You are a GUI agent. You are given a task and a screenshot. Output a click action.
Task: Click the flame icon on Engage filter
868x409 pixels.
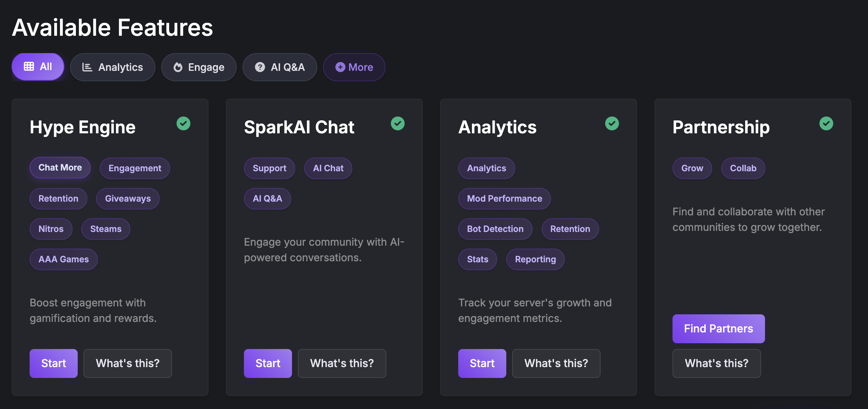click(x=178, y=67)
